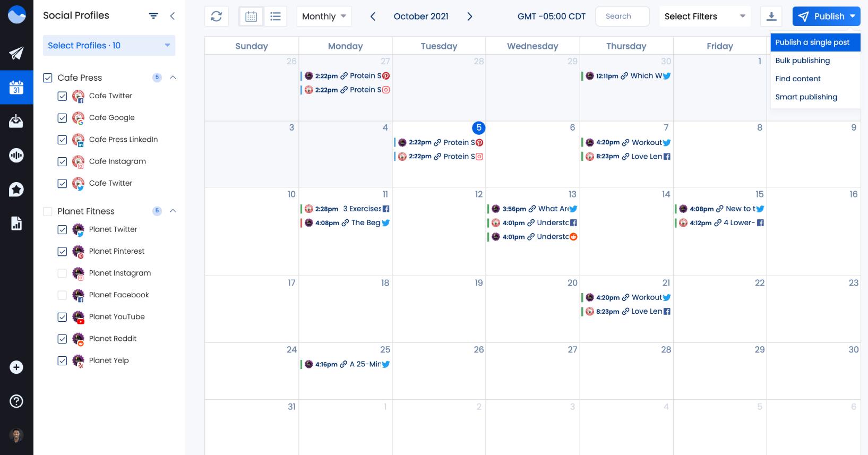Select Smart publishing menu option
Screen dimensions: 868x455
(806, 97)
